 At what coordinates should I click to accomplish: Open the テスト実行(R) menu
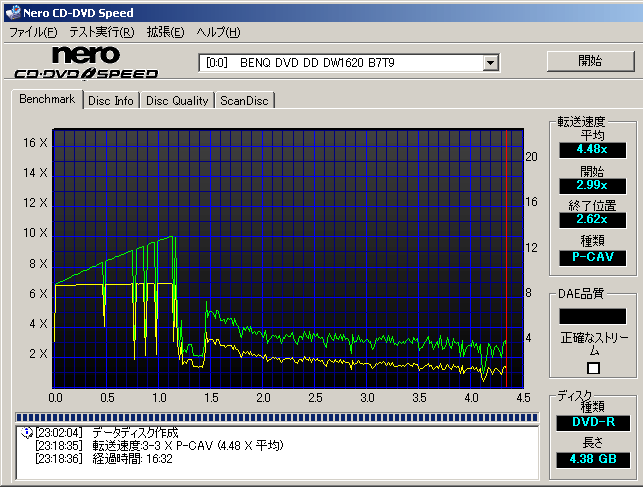pos(102,32)
